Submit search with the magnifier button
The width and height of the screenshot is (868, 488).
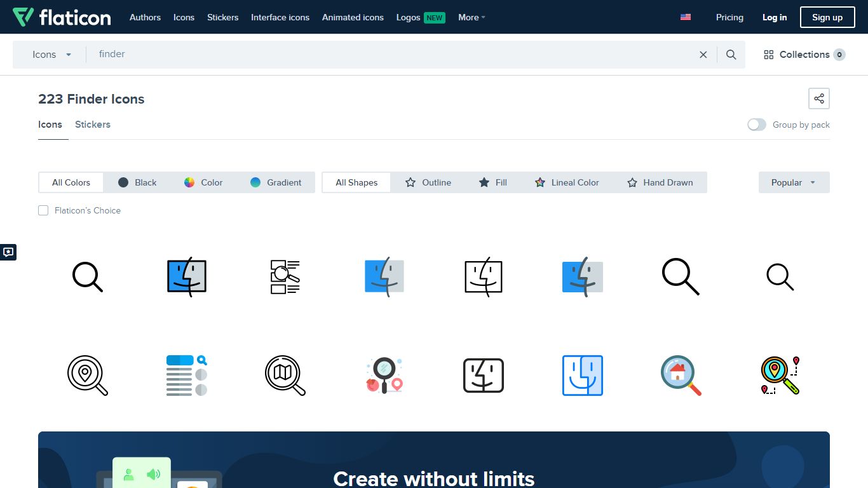click(731, 55)
